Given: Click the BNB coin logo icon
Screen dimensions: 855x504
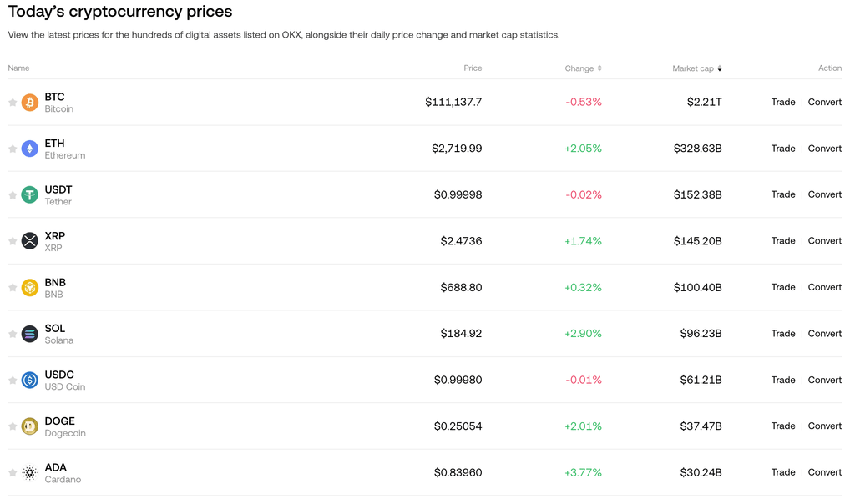Looking at the screenshot, I should pyautogui.click(x=30, y=288).
